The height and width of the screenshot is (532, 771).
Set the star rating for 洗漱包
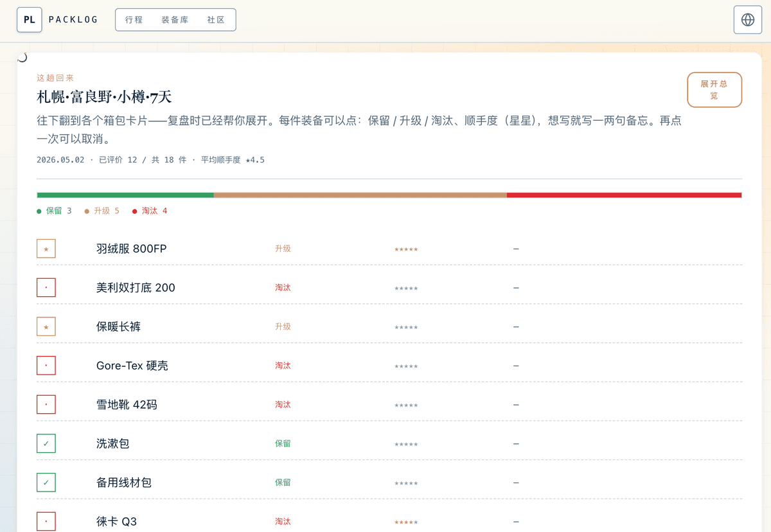[406, 445]
